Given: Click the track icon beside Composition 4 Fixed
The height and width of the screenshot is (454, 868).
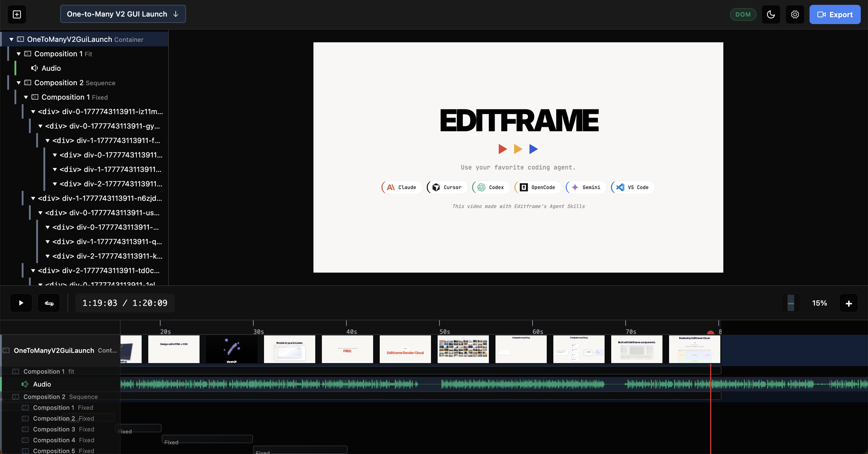Looking at the screenshot, I should click(25, 440).
